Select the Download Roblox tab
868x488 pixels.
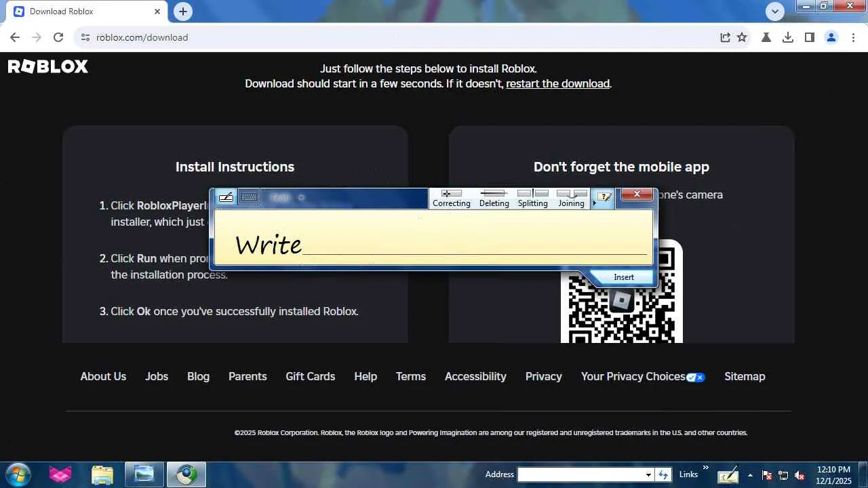coord(87,12)
